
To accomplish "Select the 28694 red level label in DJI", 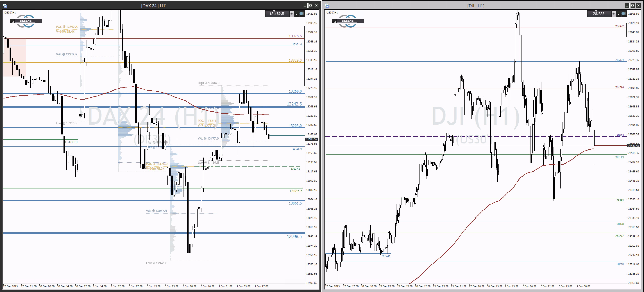I will coord(619,87).
